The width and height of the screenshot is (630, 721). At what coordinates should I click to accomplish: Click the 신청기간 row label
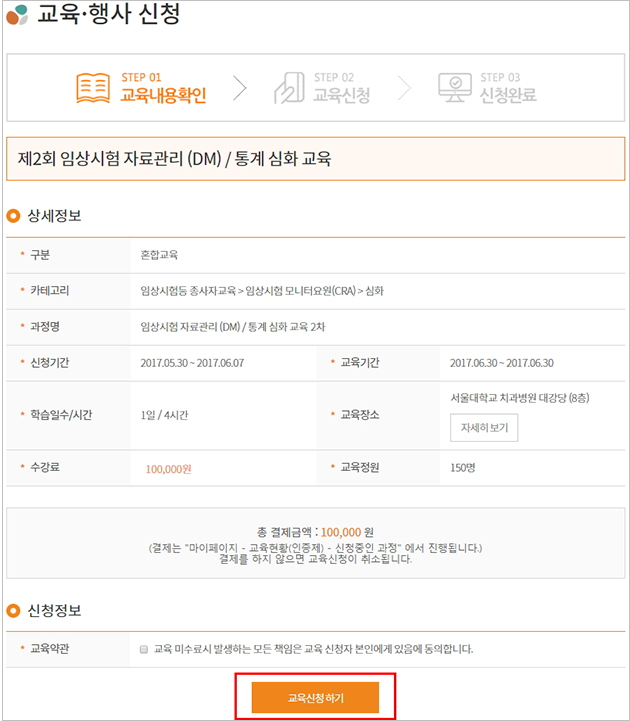(50, 363)
